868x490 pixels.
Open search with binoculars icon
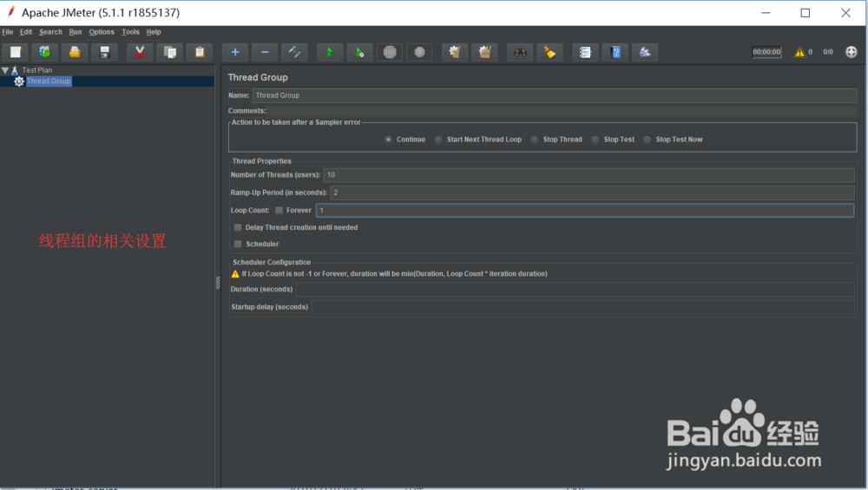(520, 52)
